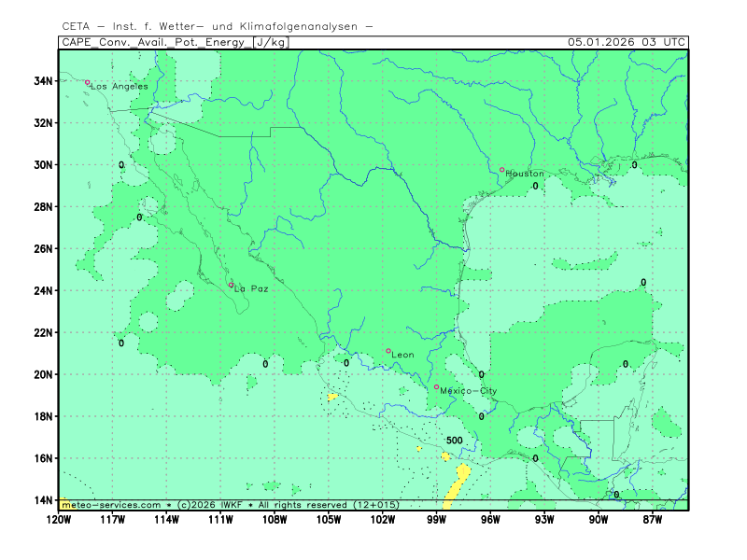Select the Leon city marker circle
This screenshot has height=560, width=747.
pyautogui.click(x=388, y=351)
